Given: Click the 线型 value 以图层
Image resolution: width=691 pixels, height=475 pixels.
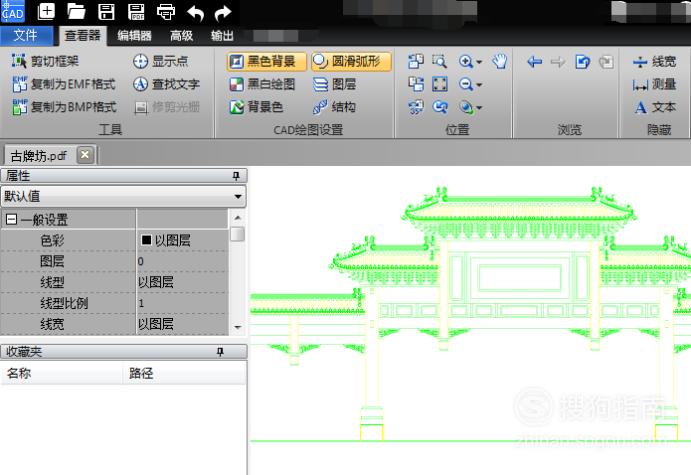Looking at the screenshot, I should point(182,282).
